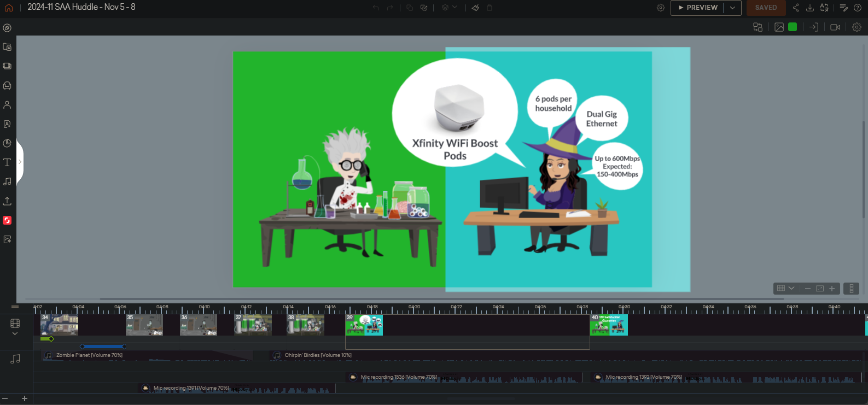
Task: Click the paste icon in toolbar
Action: 424,8
